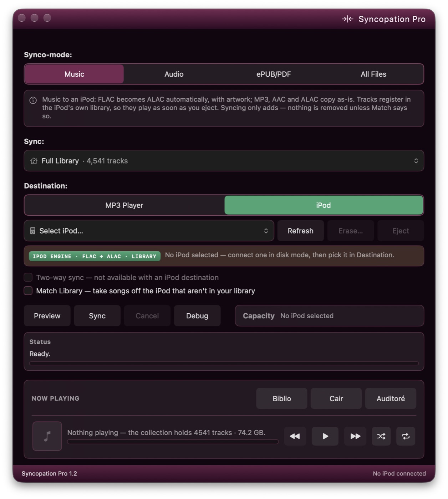Image resolution: width=448 pixels, height=499 pixels.
Task: Click the '4,541 tracks' count text
Action: click(x=107, y=161)
